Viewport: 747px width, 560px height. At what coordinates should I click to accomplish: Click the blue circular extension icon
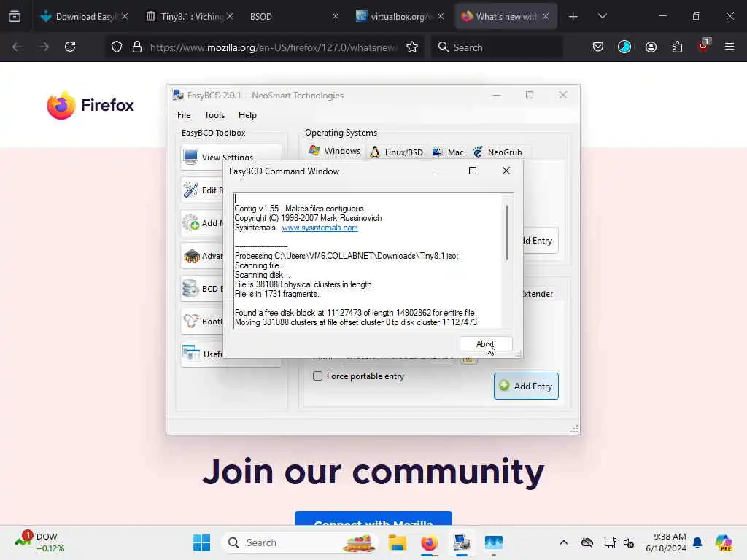point(624,47)
